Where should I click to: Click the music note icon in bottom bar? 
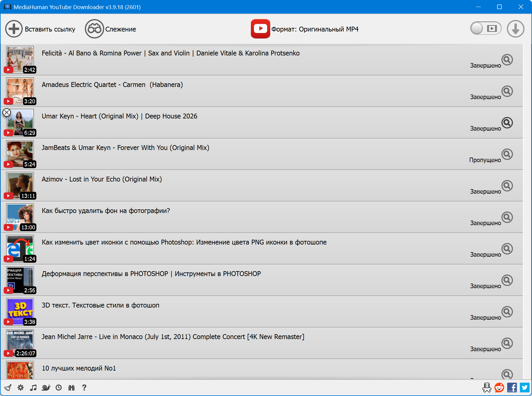pyautogui.click(x=33, y=388)
